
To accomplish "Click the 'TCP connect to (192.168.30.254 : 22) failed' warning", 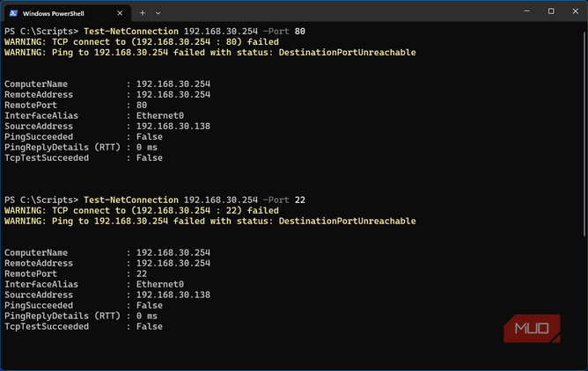I will (x=142, y=210).
